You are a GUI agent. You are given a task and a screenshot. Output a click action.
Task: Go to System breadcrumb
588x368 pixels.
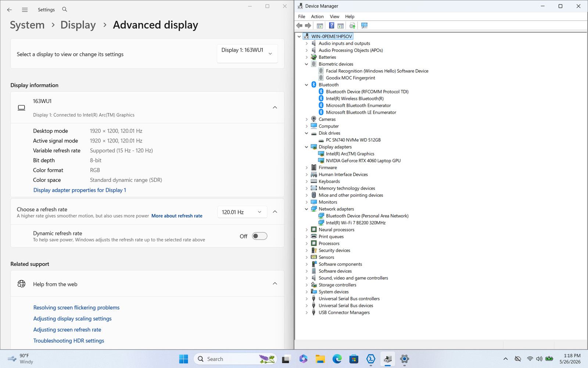click(x=27, y=25)
